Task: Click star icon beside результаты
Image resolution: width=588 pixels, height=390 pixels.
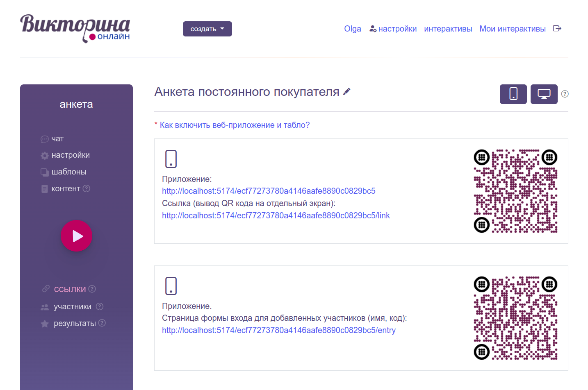Action: [x=45, y=324]
